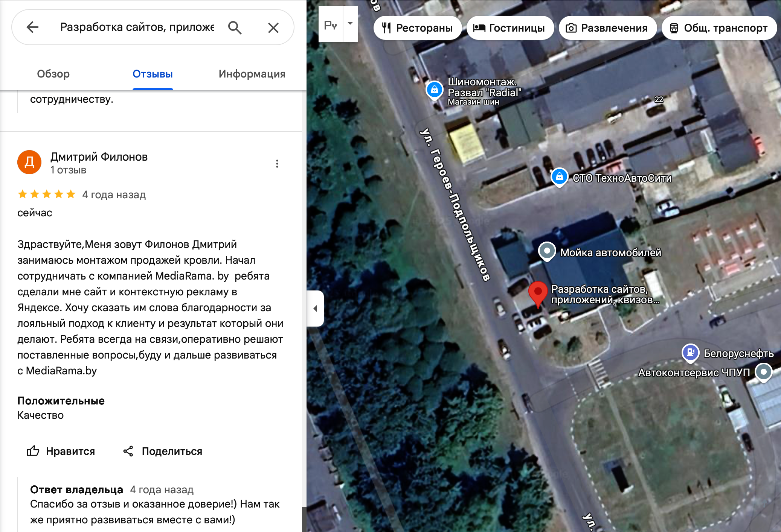The width and height of the screenshot is (781, 532).
Task: Click the СТО ТехноАвтоСити map marker
Action: (x=559, y=177)
